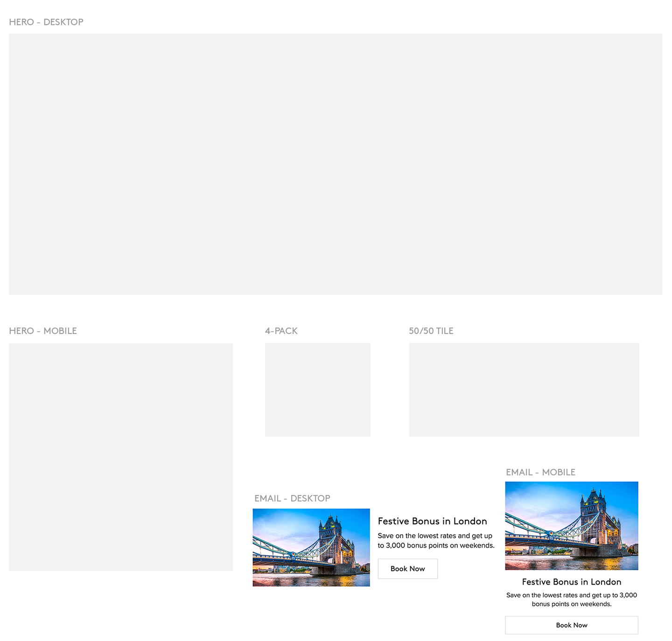Viewport: 672px width, 641px height.
Task: Select the desktop email body text about rates
Action: [x=435, y=541]
